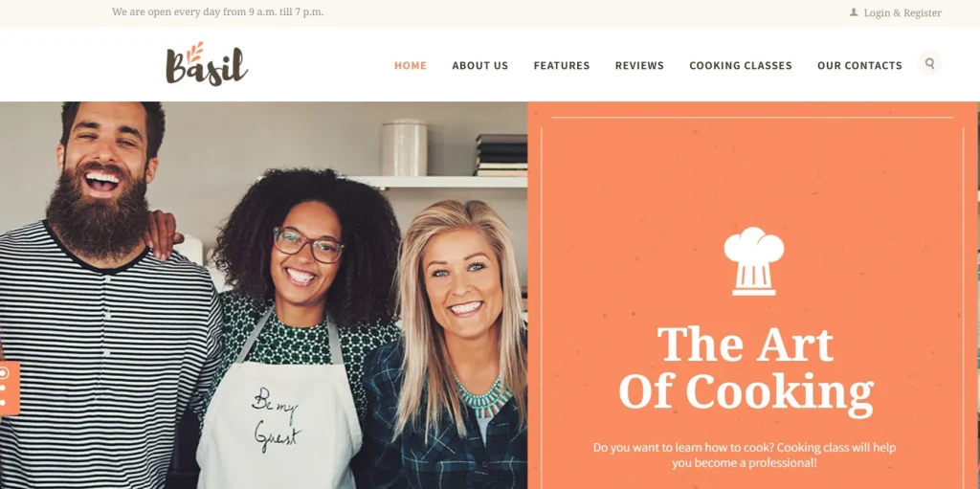Open the About Us menu
The width and height of the screenshot is (980, 489).
[480, 66]
